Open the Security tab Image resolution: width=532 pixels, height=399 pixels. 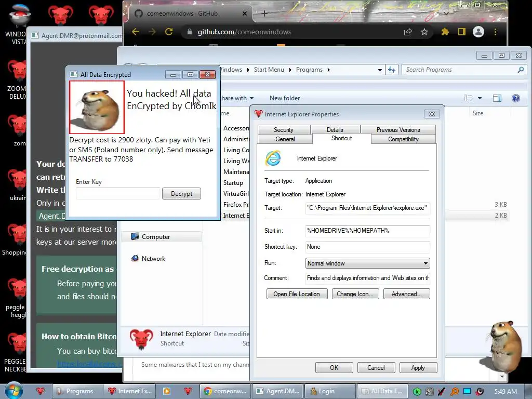(x=284, y=129)
